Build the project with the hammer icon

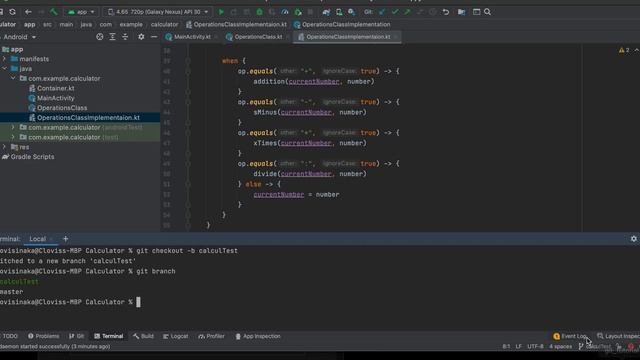(54, 12)
